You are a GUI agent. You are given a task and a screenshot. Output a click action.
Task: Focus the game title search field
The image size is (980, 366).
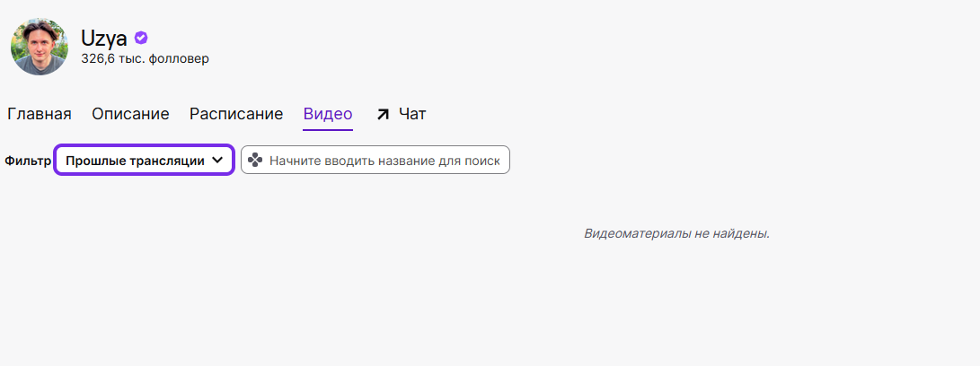pos(386,161)
